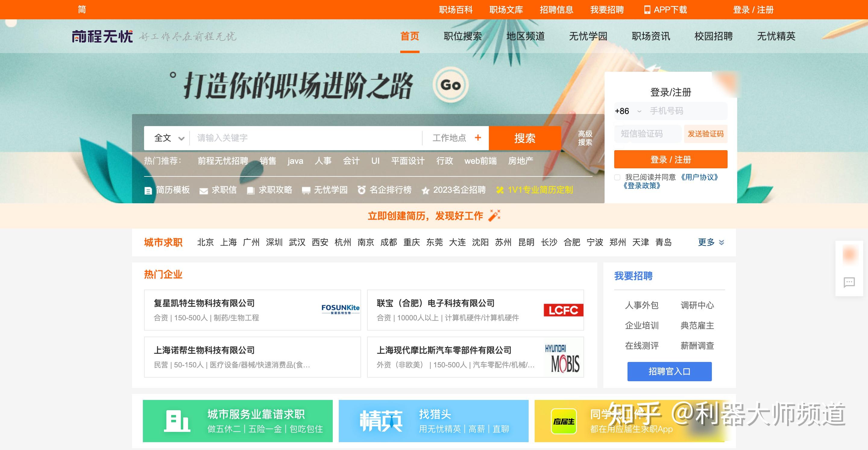
Task: Click the 立即创建简历，发现好工作 banner text
Action: 425,216
